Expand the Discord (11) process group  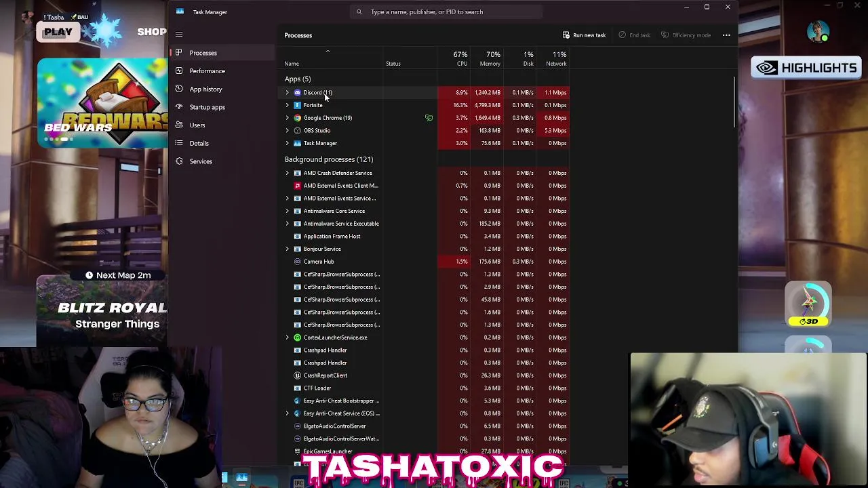(x=287, y=92)
